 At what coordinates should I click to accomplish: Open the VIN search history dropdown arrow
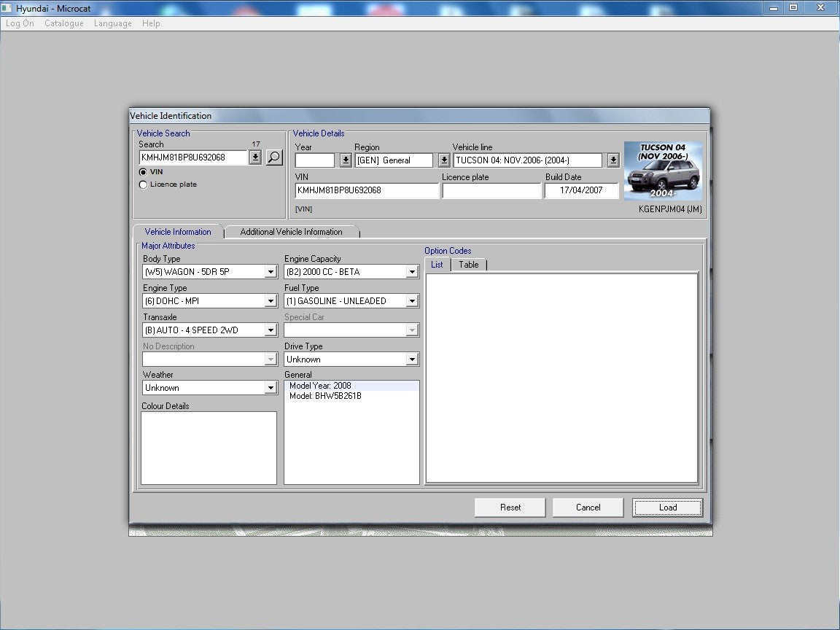pyautogui.click(x=255, y=157)
